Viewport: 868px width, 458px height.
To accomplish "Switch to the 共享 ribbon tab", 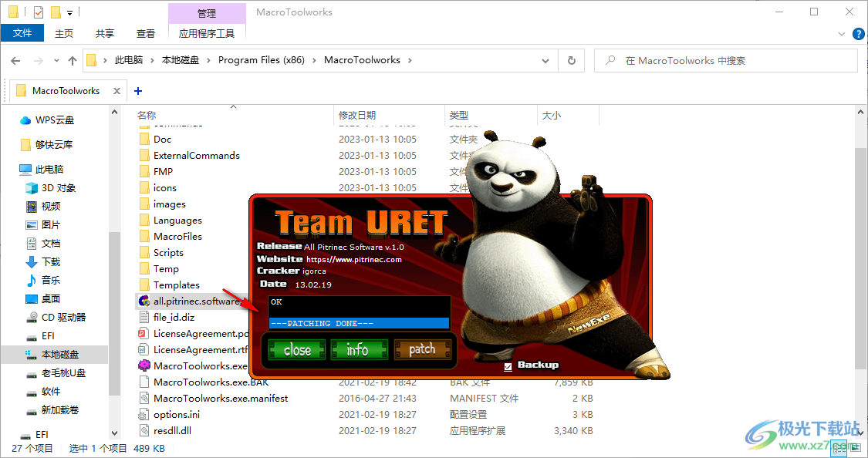I will point(105,33).
